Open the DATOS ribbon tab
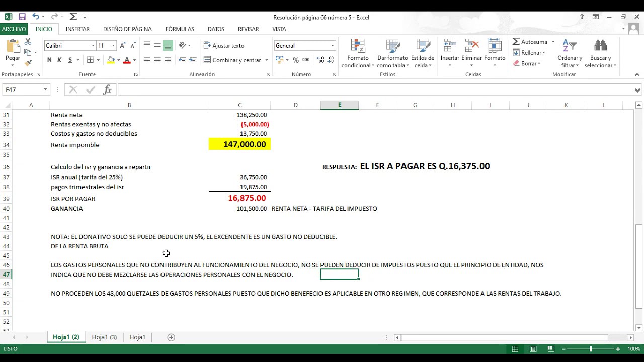 [x=216, y=29]
